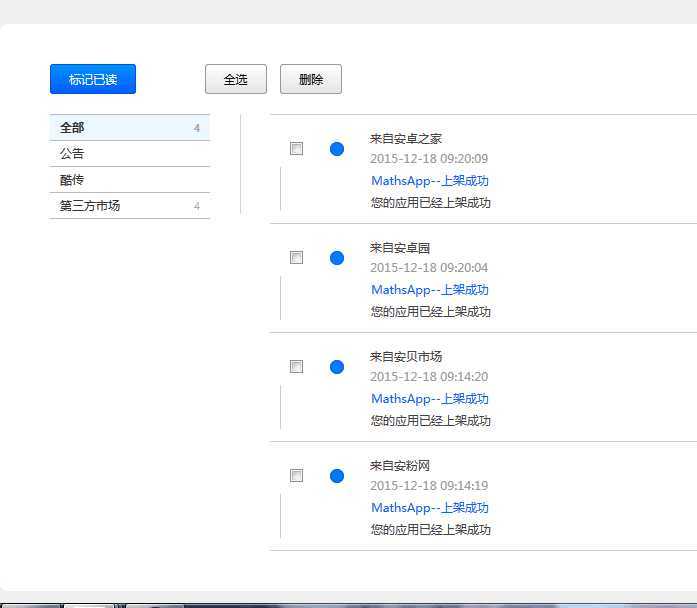Open the 全部 message category
This screenshot has height=608, width=697.
pos(129,128)
